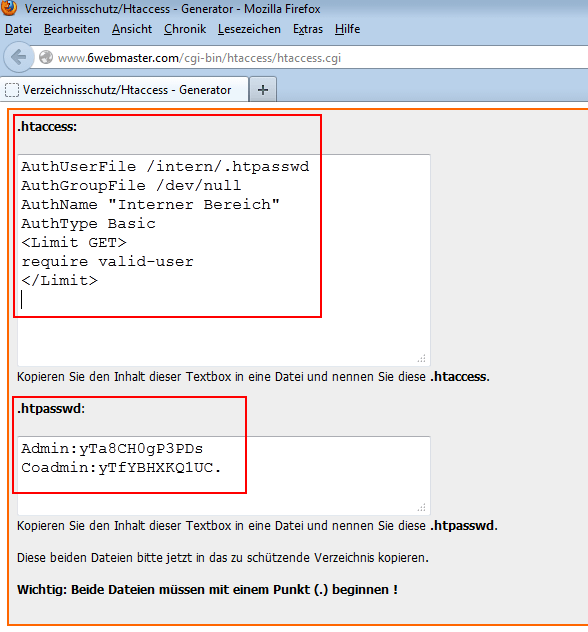The height and width of the screenshot is (632, 588).
Task: Open the Bearbeiten menu
Action: click(72, 29)
